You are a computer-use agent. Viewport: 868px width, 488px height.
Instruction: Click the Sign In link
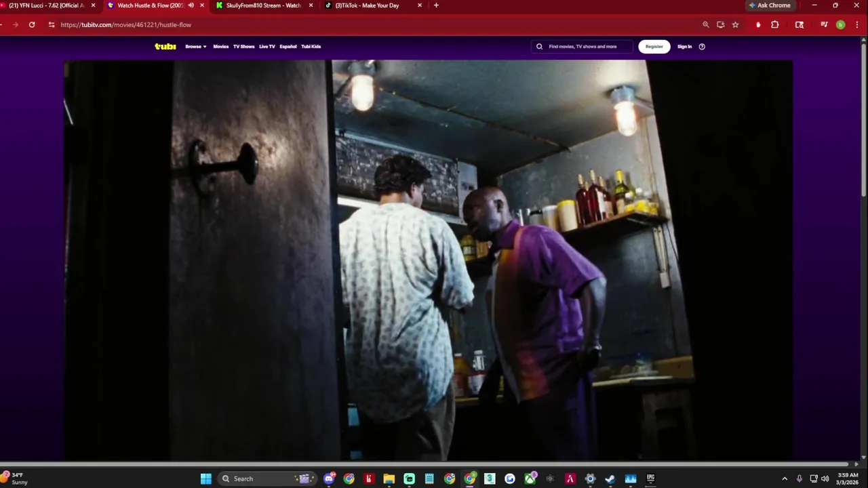pos(685,47)
